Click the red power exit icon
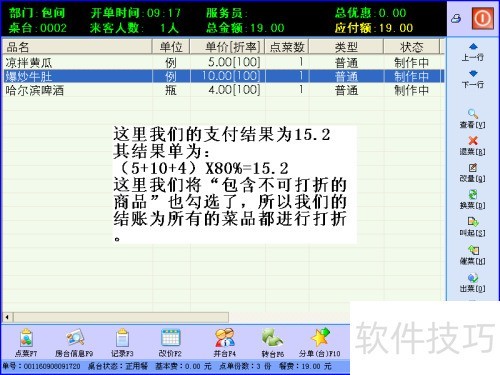This screenshot has height=375, width=500. (483, 18)
